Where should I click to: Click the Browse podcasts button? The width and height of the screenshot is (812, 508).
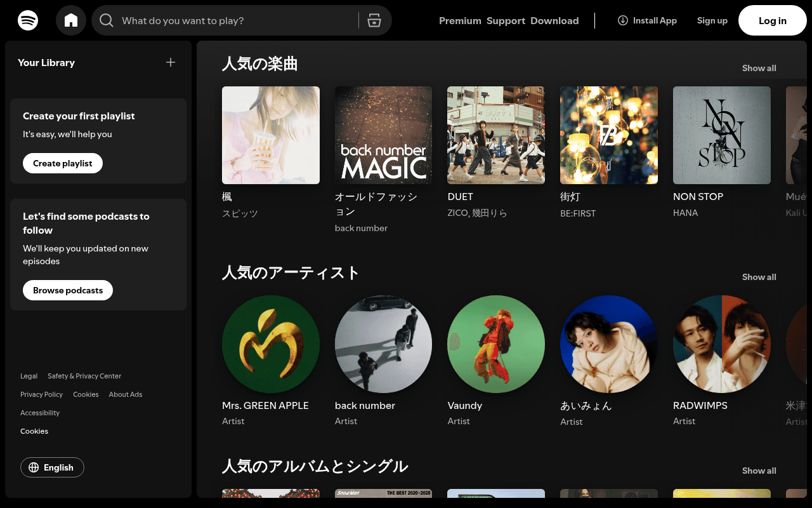coord(67,290)
